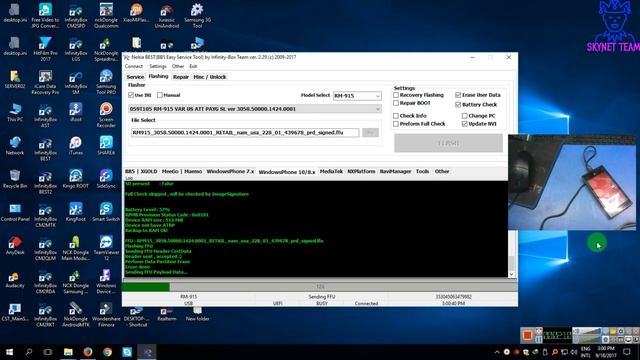Click the FLASH button
The height and width of the screenshot is (360, 640).
(448, 143)
